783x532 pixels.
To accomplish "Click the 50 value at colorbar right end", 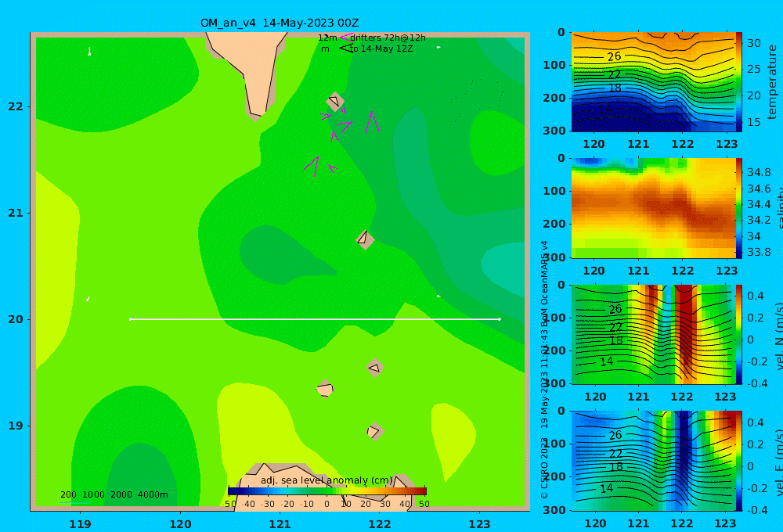I will [x=424, y=504].
